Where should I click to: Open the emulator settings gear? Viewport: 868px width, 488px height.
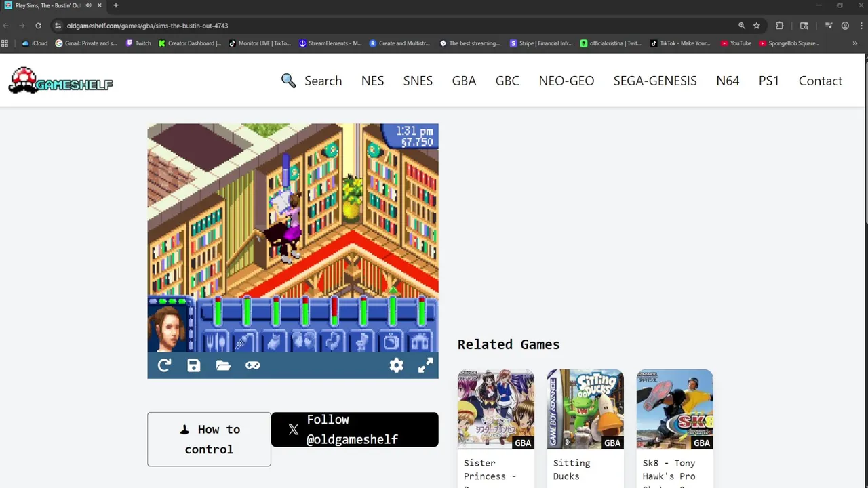397,366
